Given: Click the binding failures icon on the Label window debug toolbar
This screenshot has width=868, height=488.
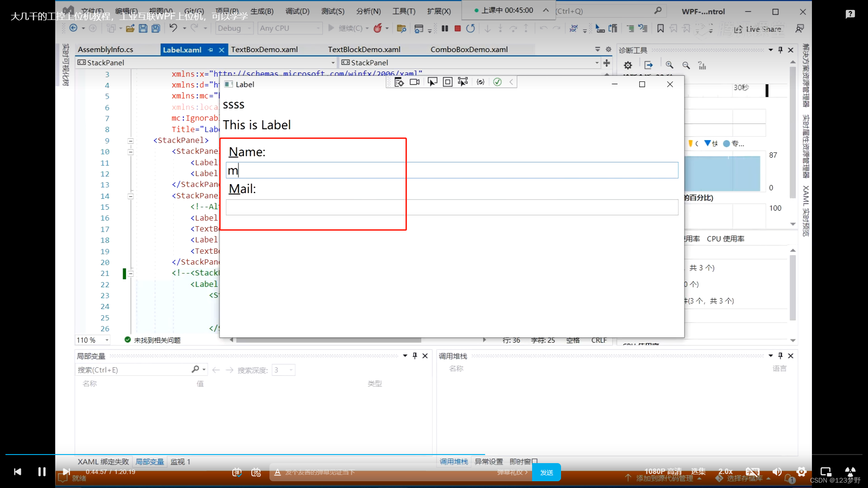Looking at the screenshot, I should tap(481, 82).
